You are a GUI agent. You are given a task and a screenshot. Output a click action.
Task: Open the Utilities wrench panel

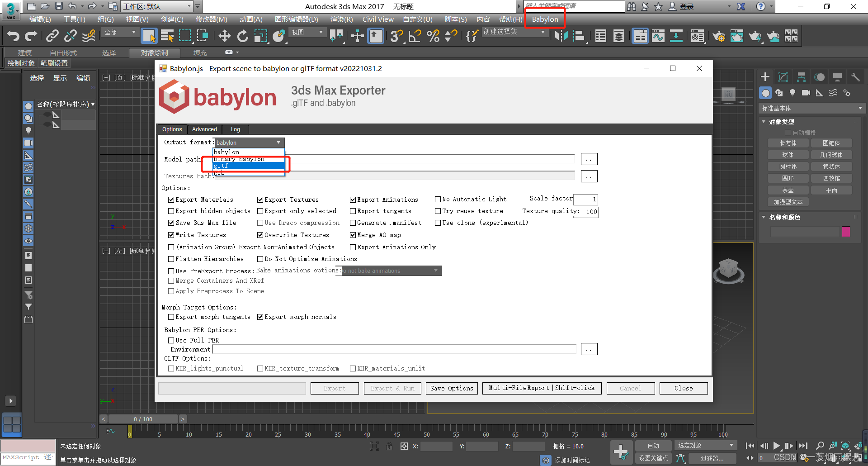(855, 77)
